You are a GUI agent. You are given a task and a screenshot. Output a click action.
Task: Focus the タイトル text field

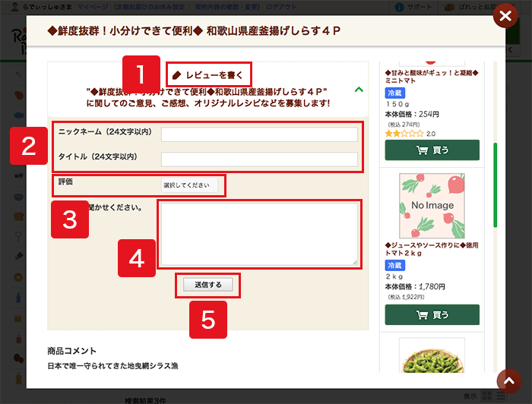coord(259,159)
